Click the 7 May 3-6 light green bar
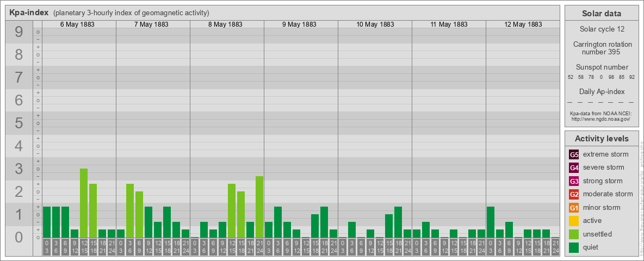The image size is (644, 261). click(130, 210)
